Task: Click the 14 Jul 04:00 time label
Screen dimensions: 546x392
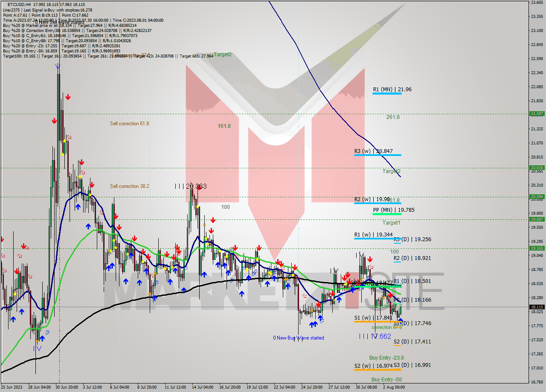Action: coord(203,387)
